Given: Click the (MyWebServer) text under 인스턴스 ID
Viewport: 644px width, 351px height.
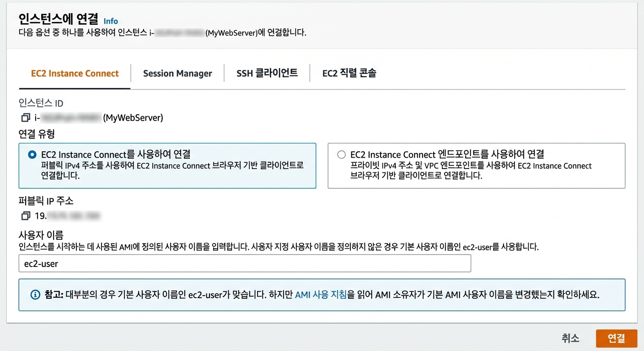Looking at the screenshot, I should (133, 118).
